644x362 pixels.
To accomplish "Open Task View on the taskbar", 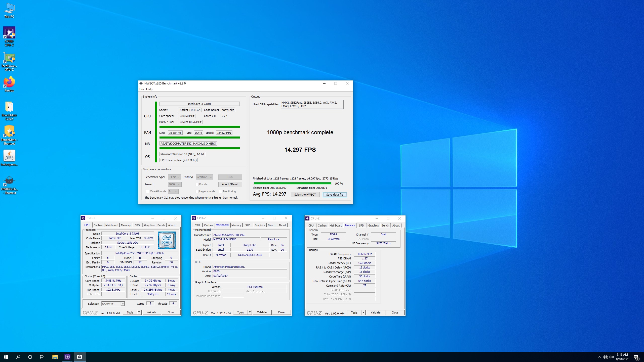I will (42, 357).
